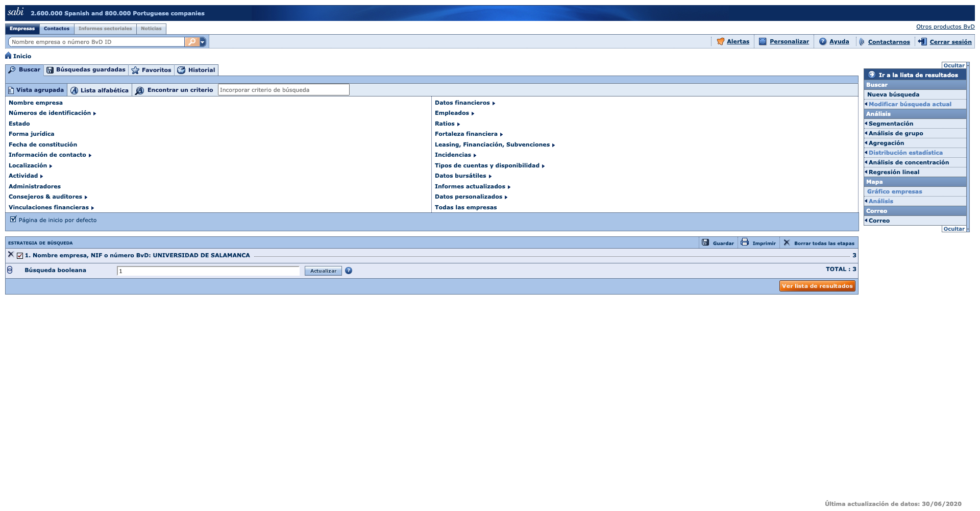Viewport: 980px width, 511px height.
Task: Click the Cerrar sesión door icon
Action: coord(922,41)
